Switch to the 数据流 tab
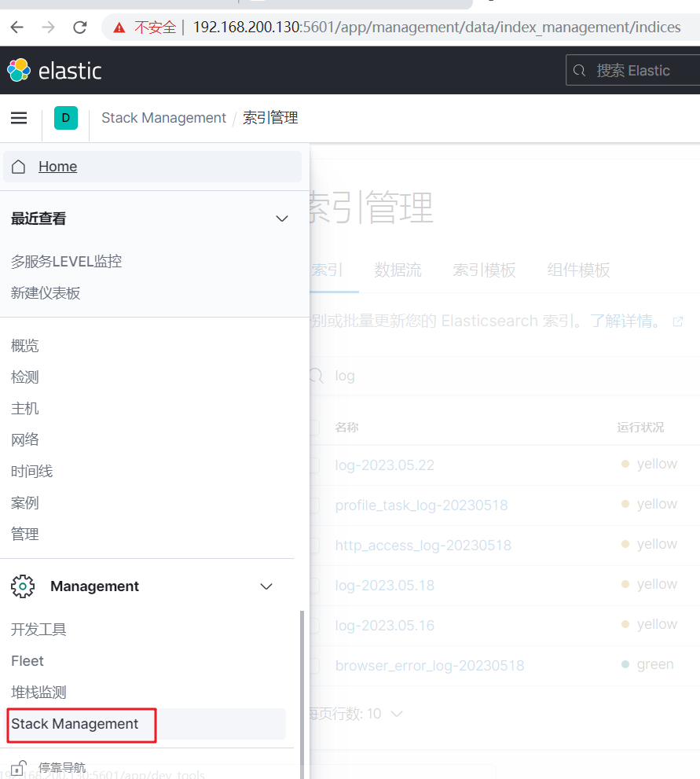700x779 pixels. coord(398,270)
